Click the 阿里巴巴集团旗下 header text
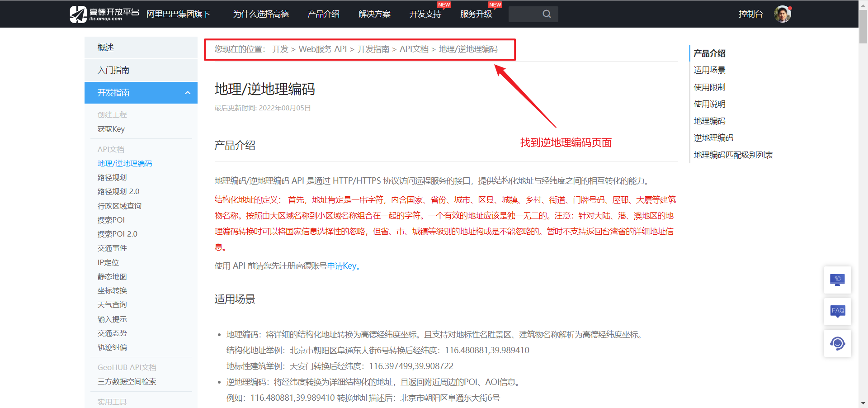Screen dimensions: 868x408 point(179,14)
